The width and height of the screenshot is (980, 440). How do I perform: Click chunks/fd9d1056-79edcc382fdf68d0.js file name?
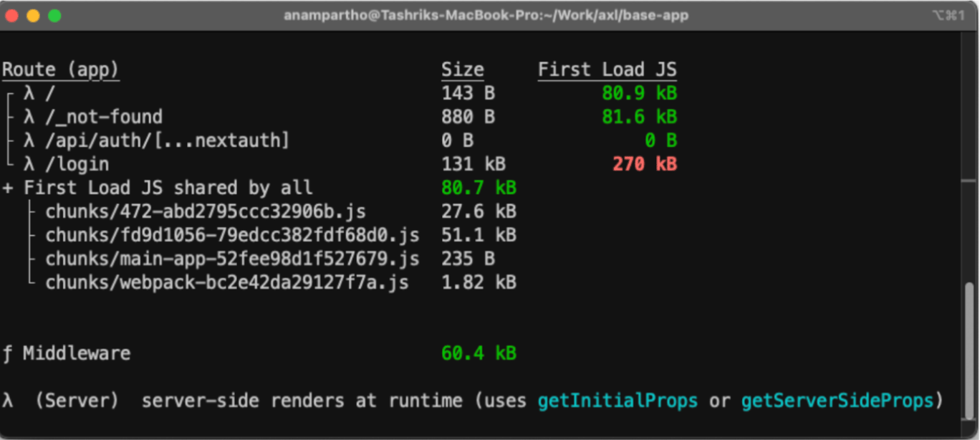(232, 235)
